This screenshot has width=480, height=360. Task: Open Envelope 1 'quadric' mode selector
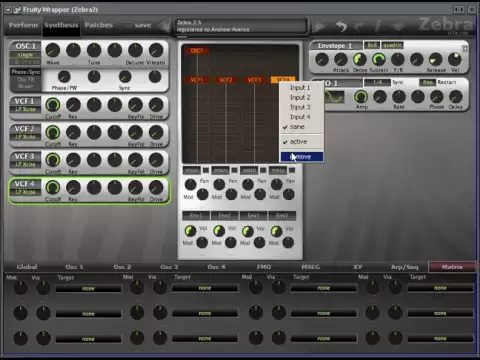pos(392,45)
